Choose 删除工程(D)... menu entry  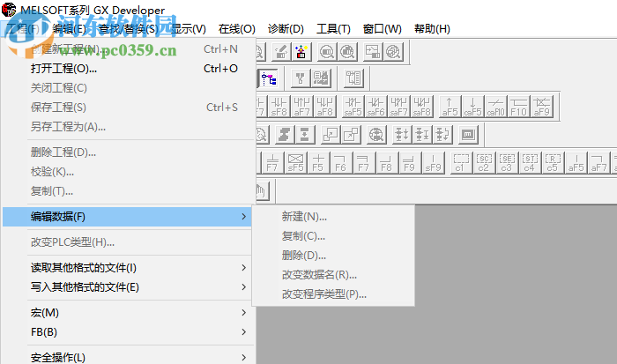coord(129,152)
